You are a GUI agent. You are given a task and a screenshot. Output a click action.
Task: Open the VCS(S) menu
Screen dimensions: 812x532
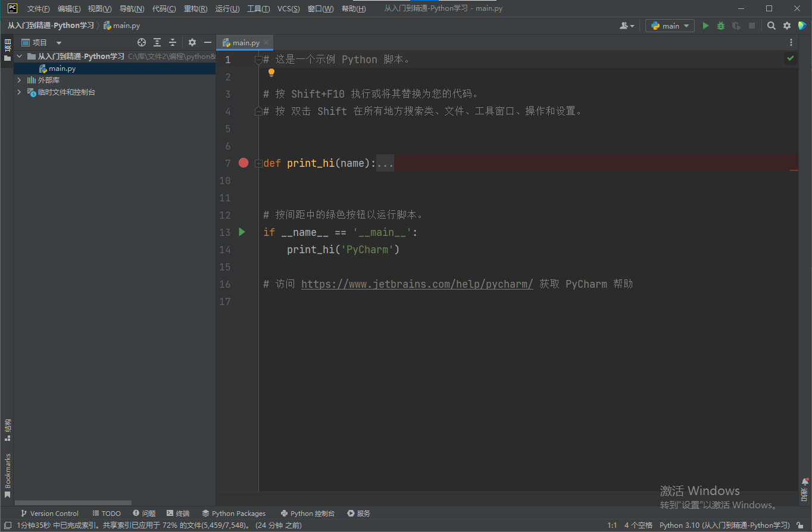(289, 8)
